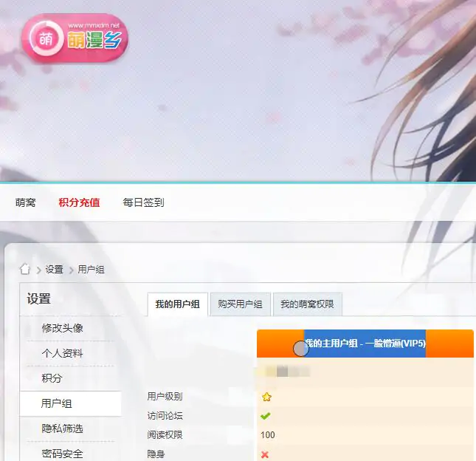Switch to the 我的用户组 tab
The image size is (476, 461).
[x=178, y=304]
